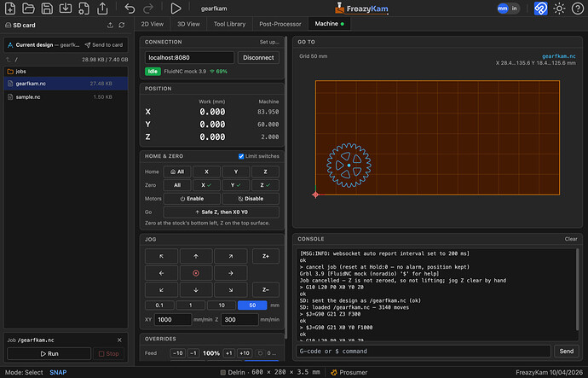Select mm units in the unit toggle
Screen dimensions: 588x378
(x=503, y=9)
